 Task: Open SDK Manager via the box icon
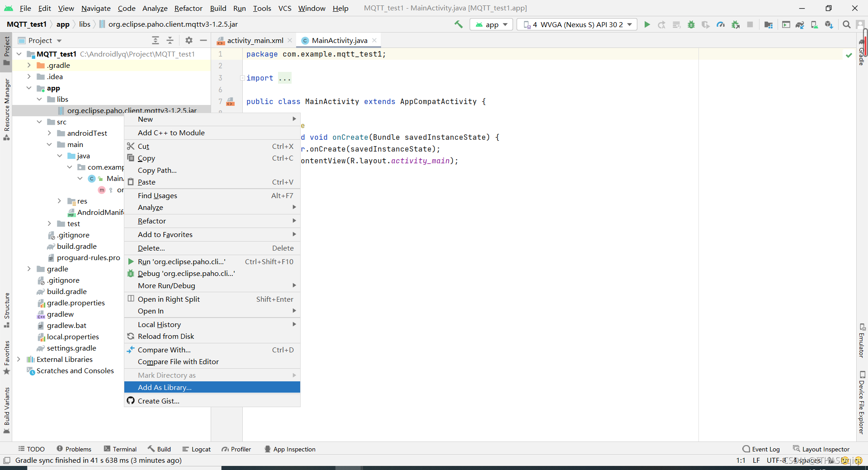point(829,24)
